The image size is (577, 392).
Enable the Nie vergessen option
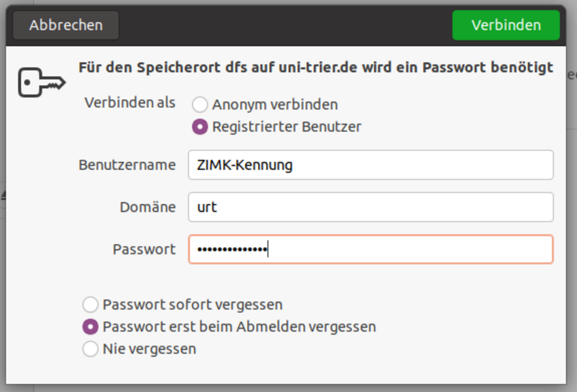[90, 349]
